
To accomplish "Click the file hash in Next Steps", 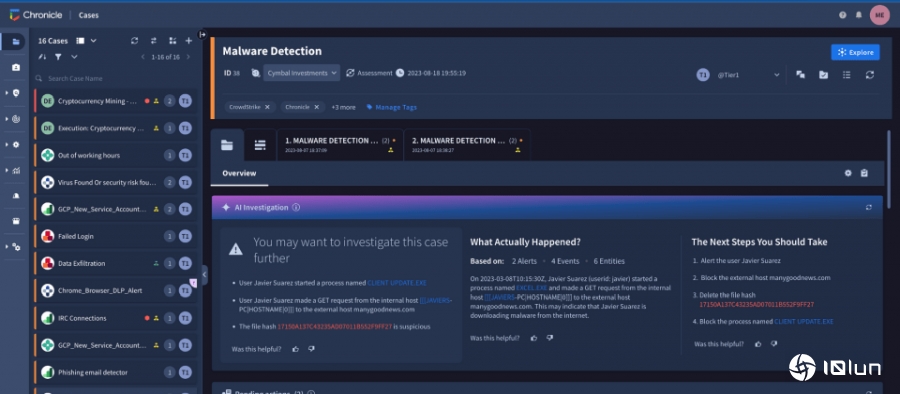I will (x=757, y=304).
